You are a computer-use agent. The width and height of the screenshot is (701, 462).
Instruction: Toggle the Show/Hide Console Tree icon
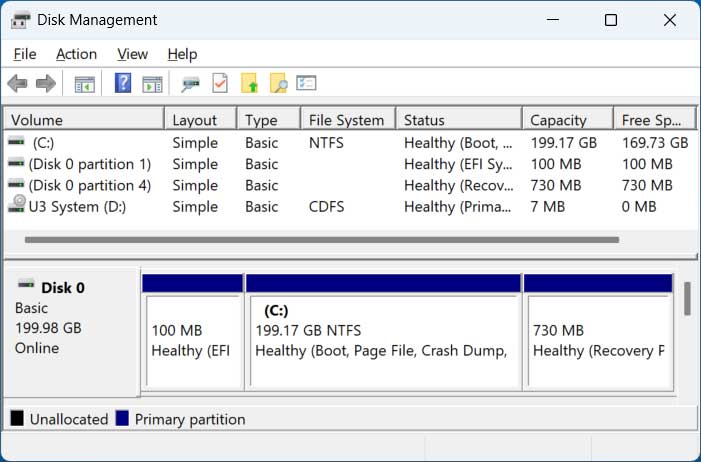pos(85,84)
